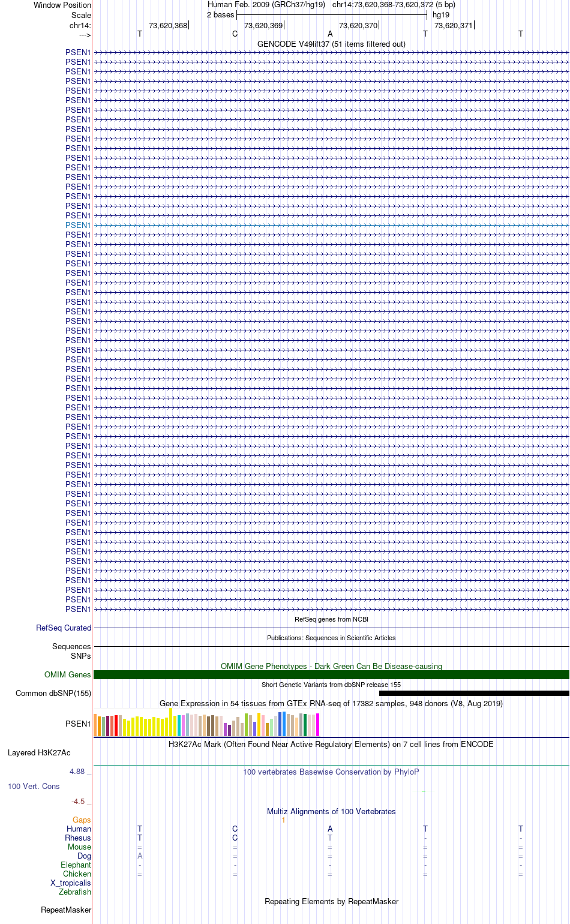Screen dimensions: 570x924
Task: Click the magenta last bar in GTEx chart
Action: 317,725
